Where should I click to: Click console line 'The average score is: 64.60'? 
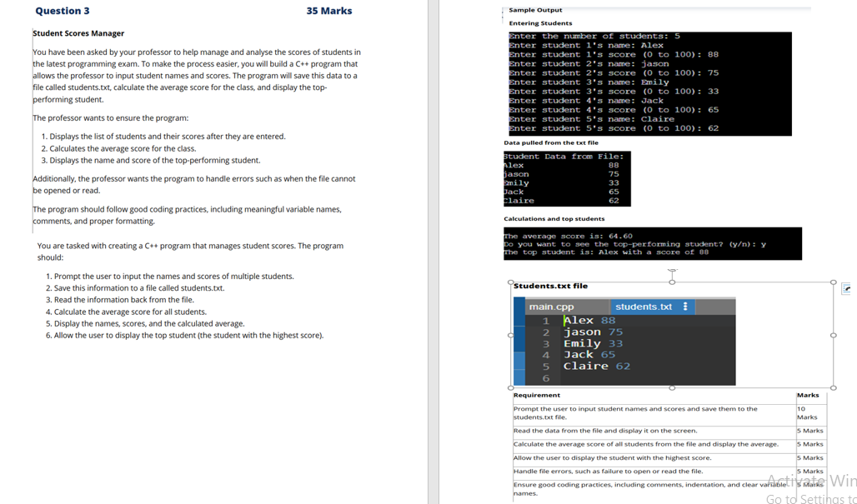coord(568,237)
